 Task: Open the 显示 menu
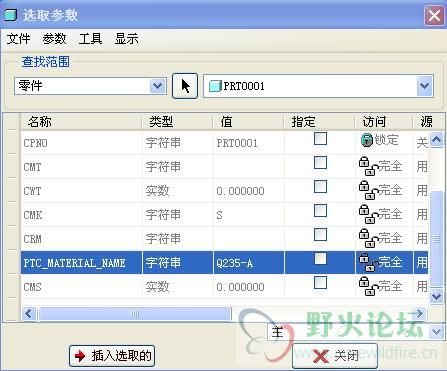126,39
